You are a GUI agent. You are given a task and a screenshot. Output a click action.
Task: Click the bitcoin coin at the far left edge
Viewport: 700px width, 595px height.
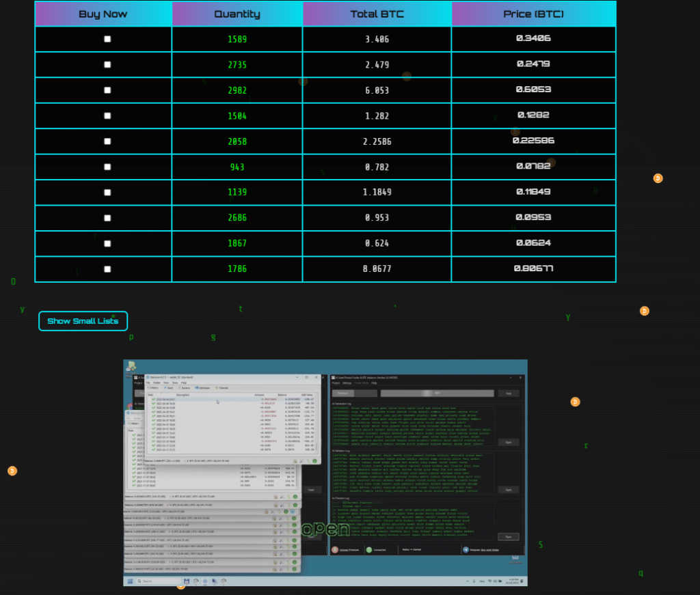[x=12, y=471]
